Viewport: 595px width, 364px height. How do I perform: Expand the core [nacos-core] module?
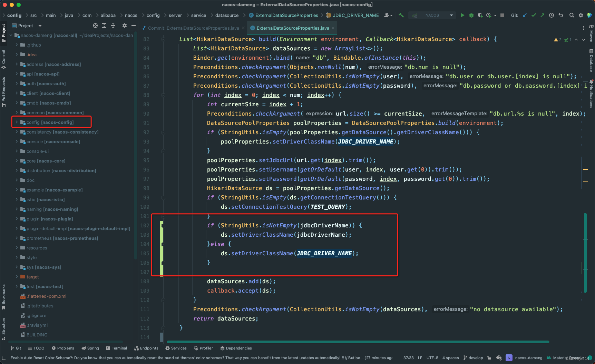tap(17, 161)
